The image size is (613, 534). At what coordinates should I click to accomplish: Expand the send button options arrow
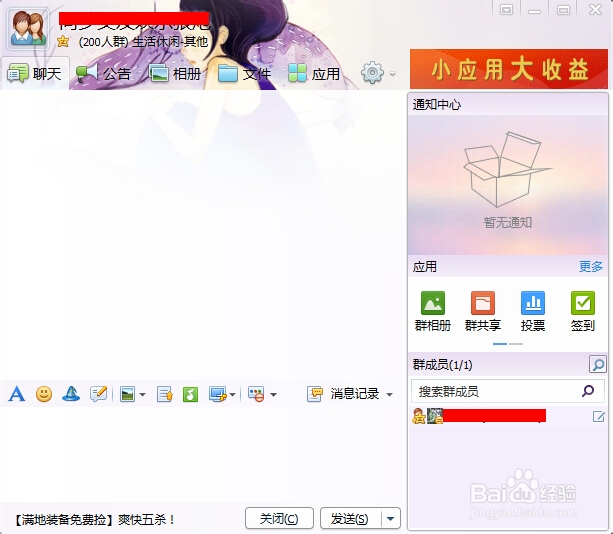pyautogui.click(x=391, y=519)
